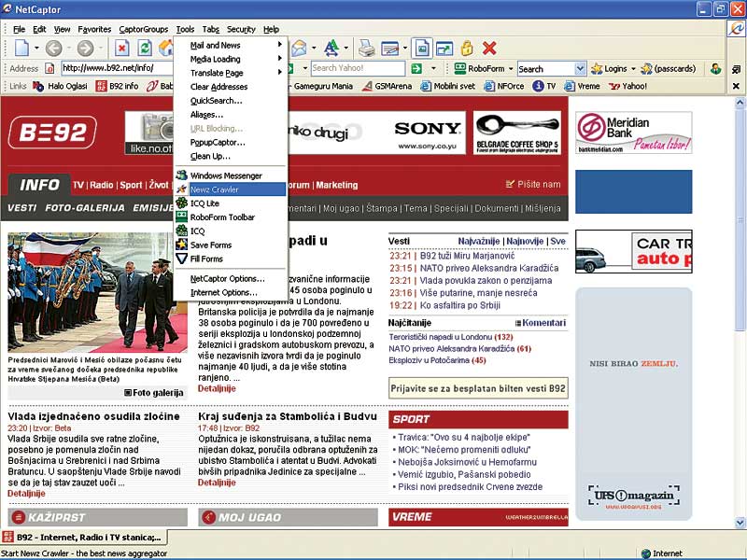The width and height of the screenshot is (747, 560).
Task: Open the Logins dropdown arrow
Action: pos(633,68)
